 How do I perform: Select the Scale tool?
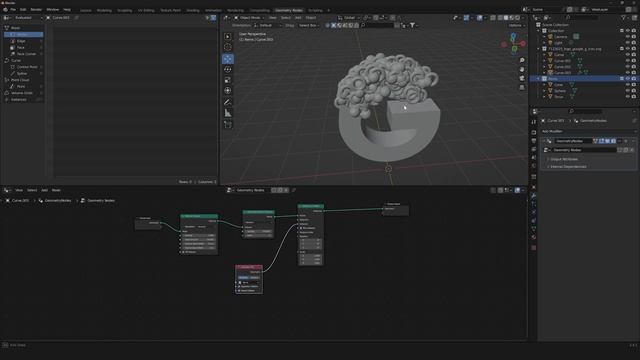(228, 80)
